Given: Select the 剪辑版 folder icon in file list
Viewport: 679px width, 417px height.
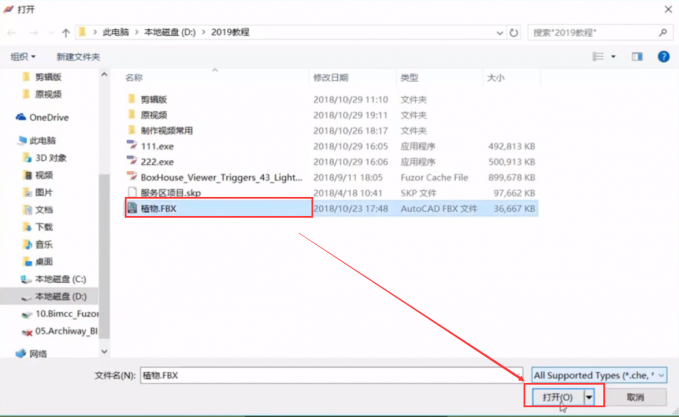Looking at the screenshot, I should (132, 99).
